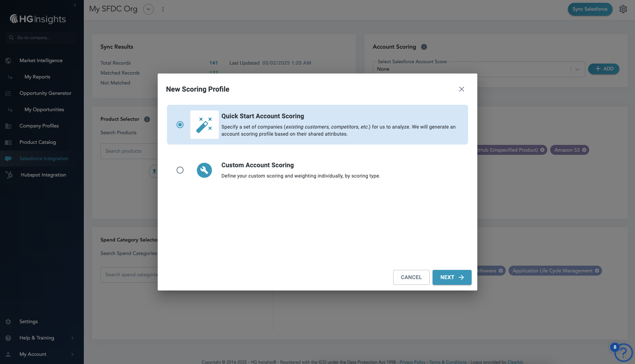
Task: Collapse the sidebar using the arrow at top
Action: coord(75,5)
